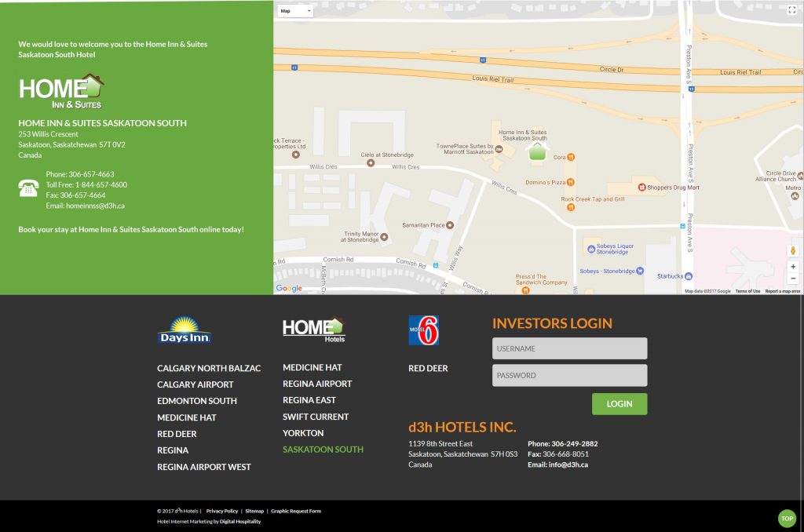Click the Phone: 306-249-2882 text

(562, 444)
